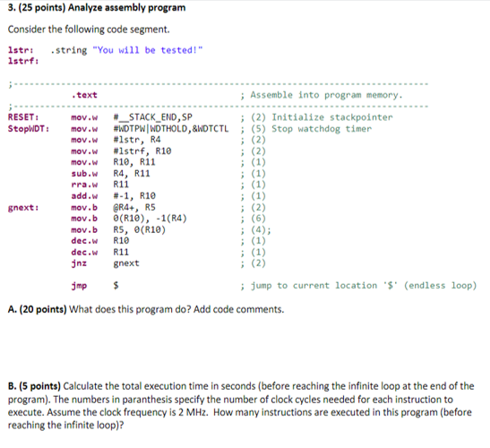This screenshot has height=448, width=490.
Task: Click the text "Add code comments."
Action: coord(239,309)
